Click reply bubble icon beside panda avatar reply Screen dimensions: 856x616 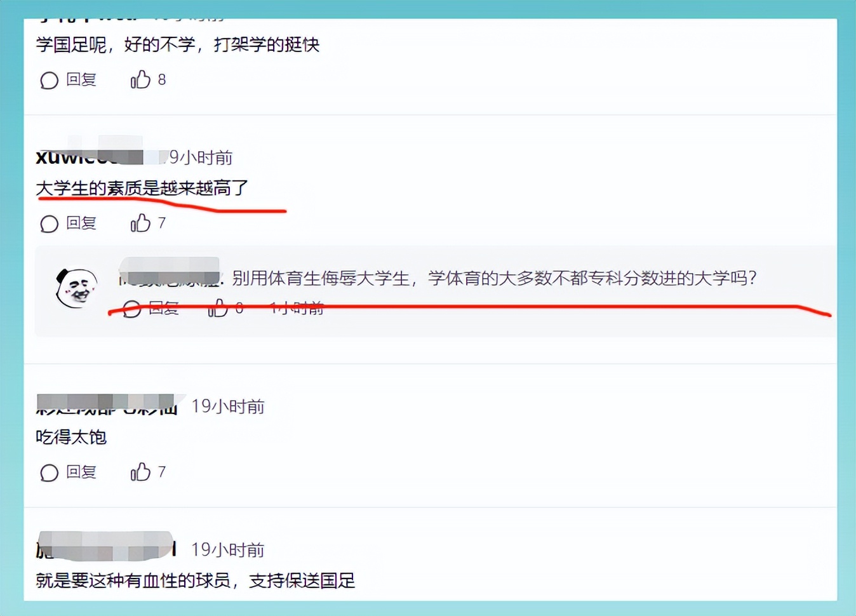click(131, 309)
